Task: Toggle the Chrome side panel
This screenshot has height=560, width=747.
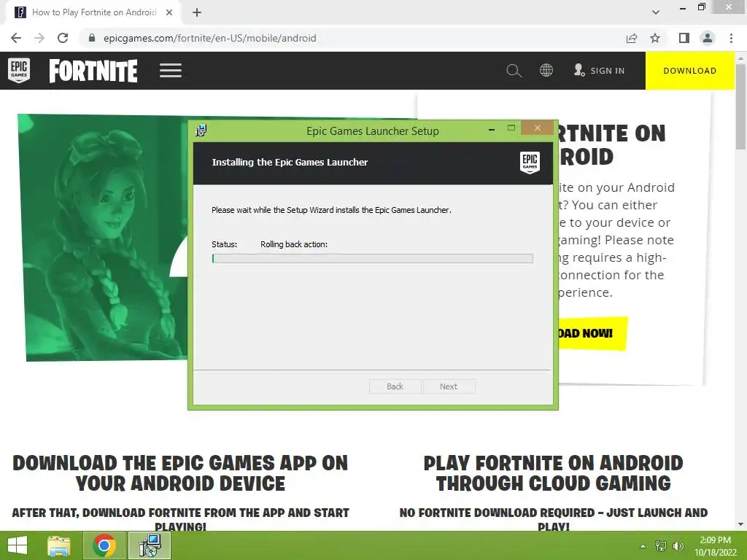Action: 684,38
